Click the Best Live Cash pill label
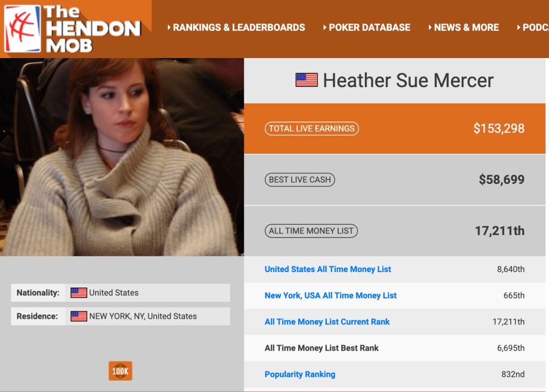This screenshot has height=392, width=549. click(x=300, y=180)
